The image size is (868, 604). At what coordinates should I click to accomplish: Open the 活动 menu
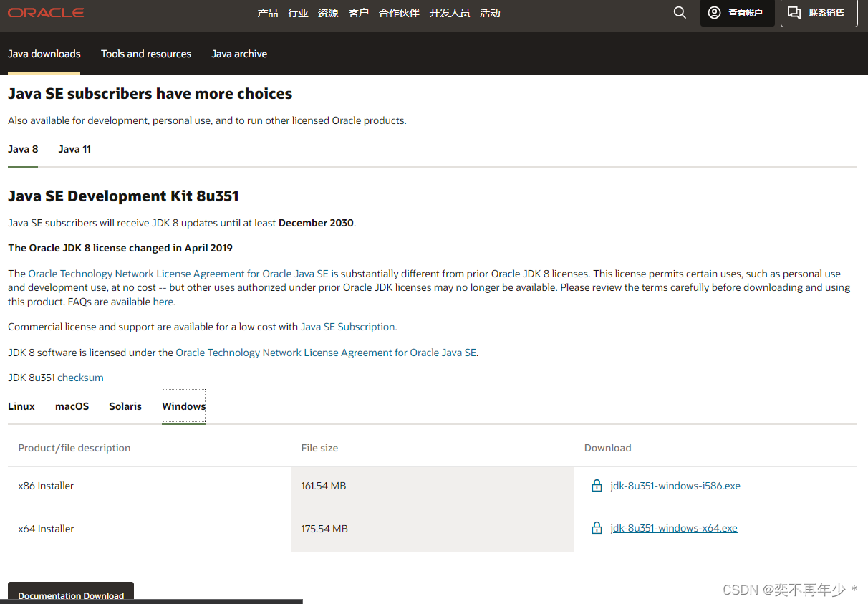pyautogui.click(x=490, y=13)
